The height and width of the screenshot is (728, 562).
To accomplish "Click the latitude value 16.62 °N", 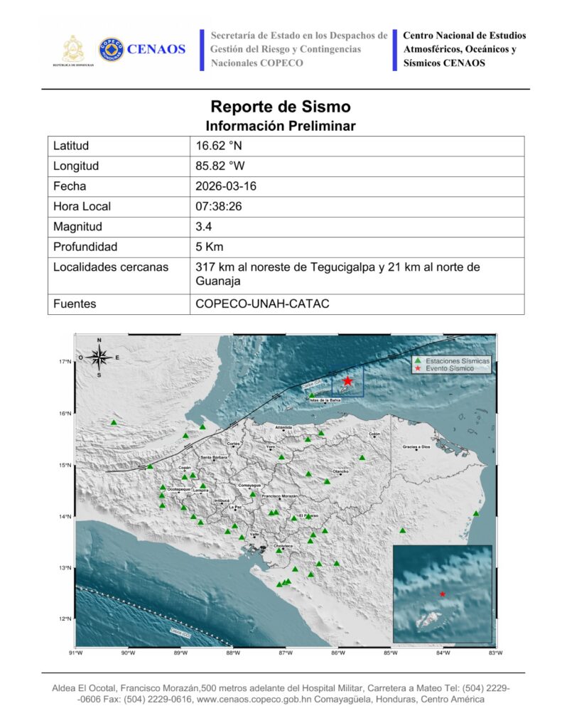I will click(x=219, y=146).
